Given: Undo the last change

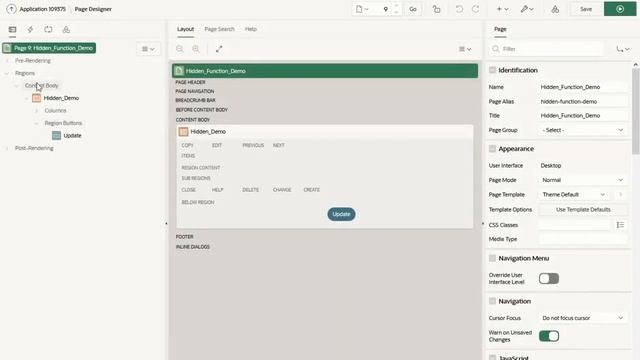Looking at the screenshot, I should coord(459,9).
